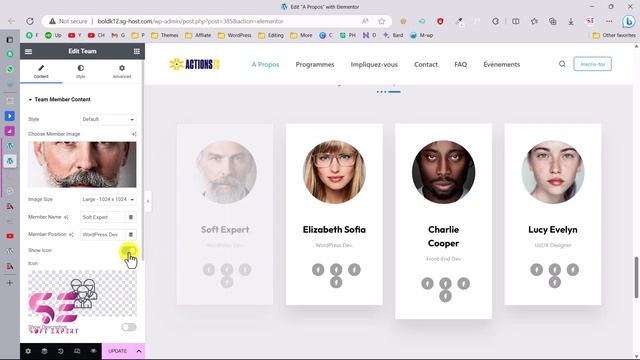The width and height of the screenshot is (640, 360).
Task: Open the Image Size dropdown
Action: (108, 199)
